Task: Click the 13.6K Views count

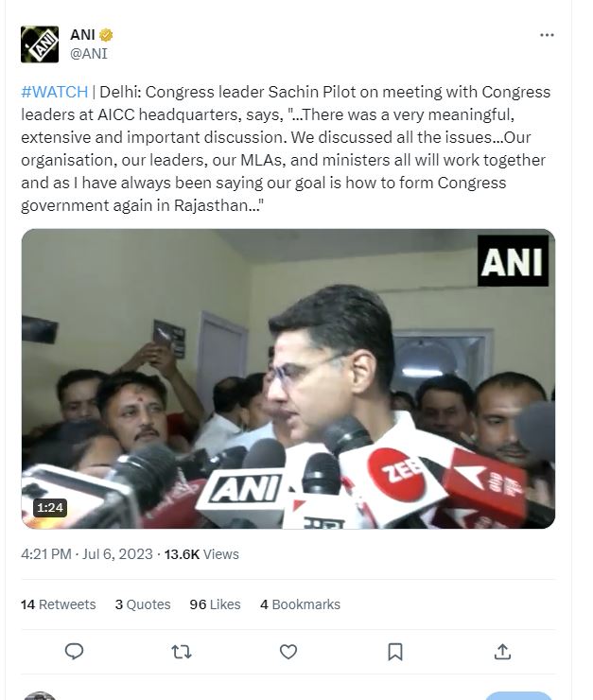Action: coord(201,554)
